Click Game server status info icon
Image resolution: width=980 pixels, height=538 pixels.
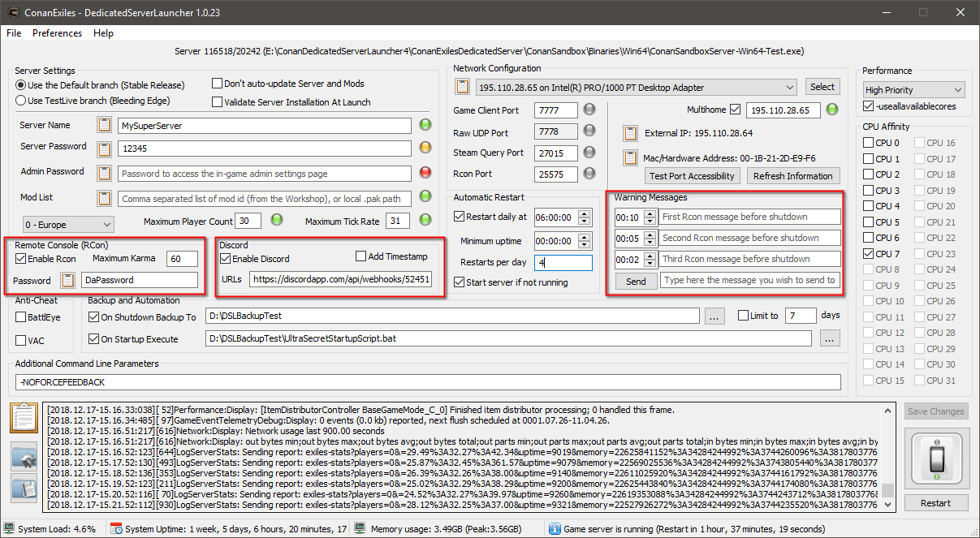(555, 528)
